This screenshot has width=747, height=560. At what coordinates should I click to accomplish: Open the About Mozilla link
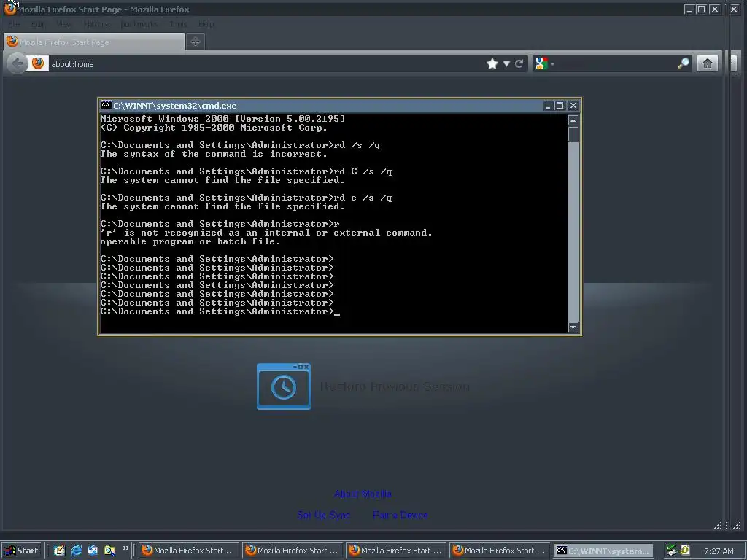coord(363,494)
